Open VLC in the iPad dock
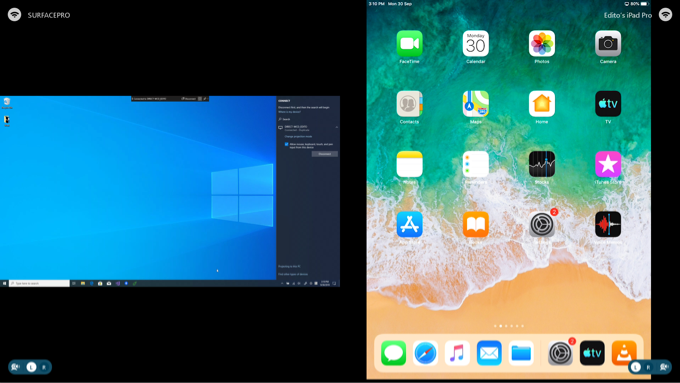The height and width of the screenshot is (383, 680). pos(624,353)
